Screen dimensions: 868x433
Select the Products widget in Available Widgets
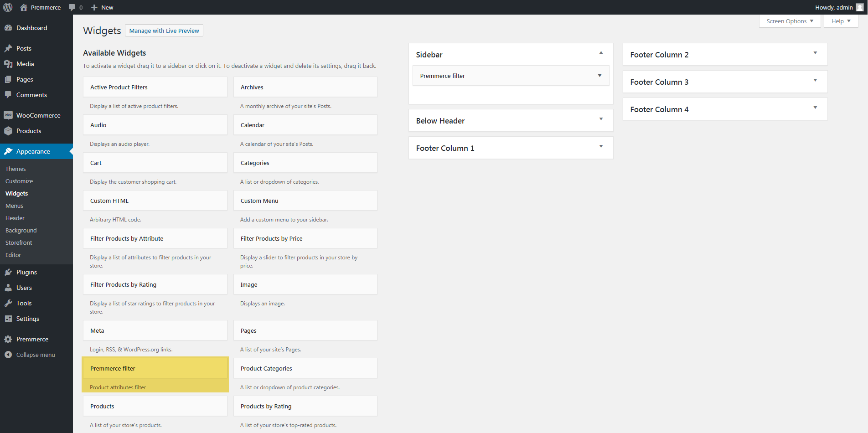[x=155, y=406]
